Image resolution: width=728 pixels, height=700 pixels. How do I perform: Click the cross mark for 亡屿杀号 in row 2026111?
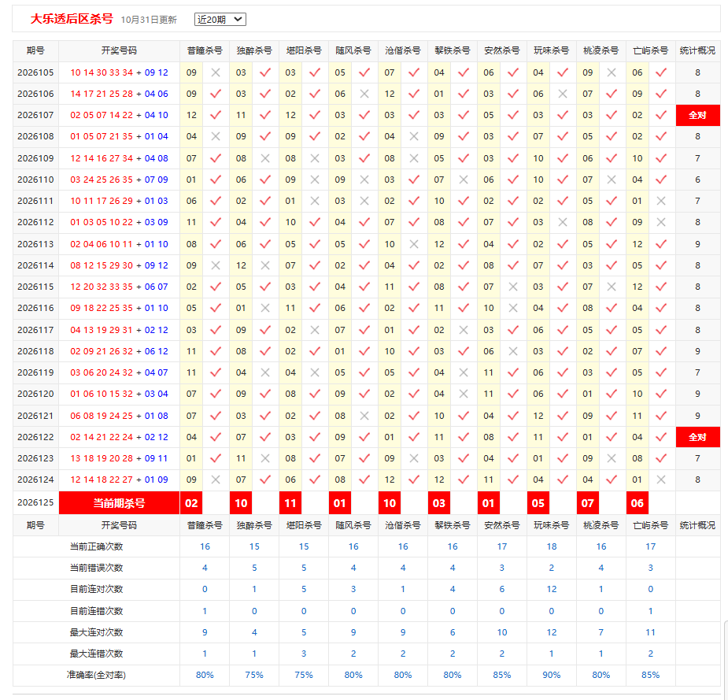coord(661,201)
